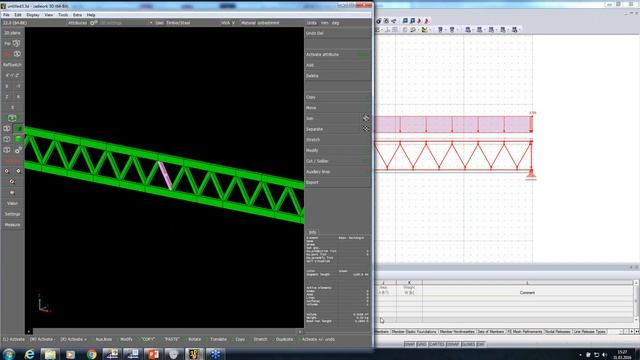Click Auxiliary lines in right panel
This screenshot has height=360, width=640.
[338, 172]
